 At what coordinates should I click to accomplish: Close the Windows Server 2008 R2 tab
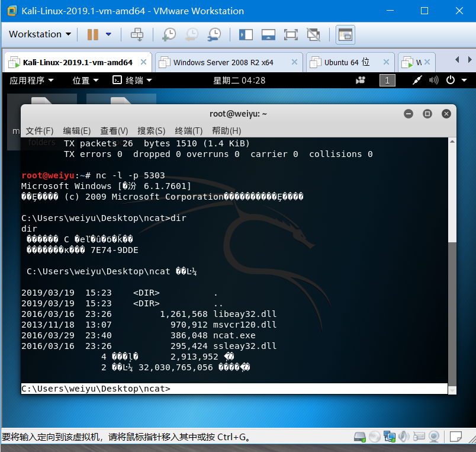294,62
